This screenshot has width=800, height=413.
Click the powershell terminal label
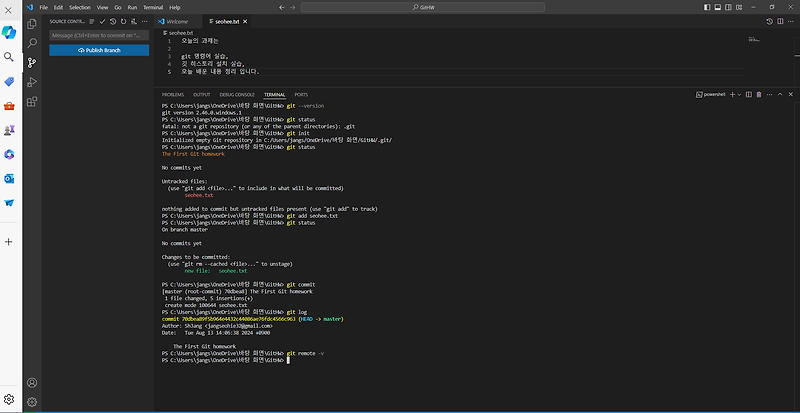click(711, 94)
